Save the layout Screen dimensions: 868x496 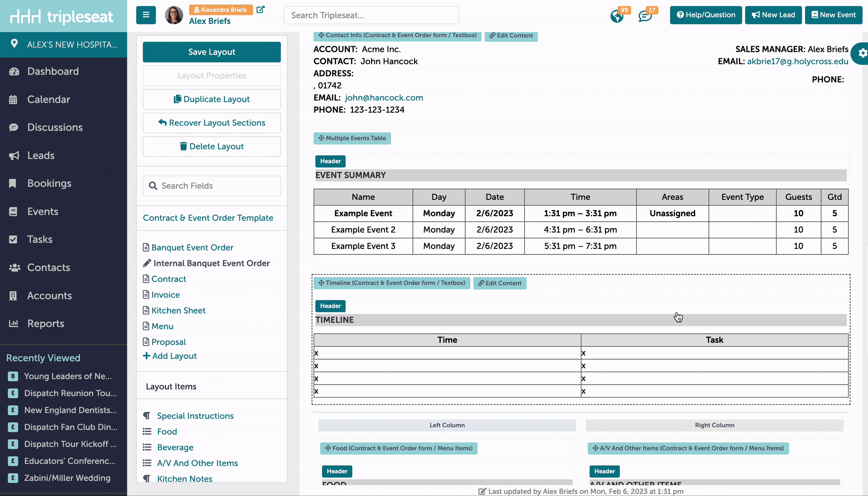click(x=212, y=52)
